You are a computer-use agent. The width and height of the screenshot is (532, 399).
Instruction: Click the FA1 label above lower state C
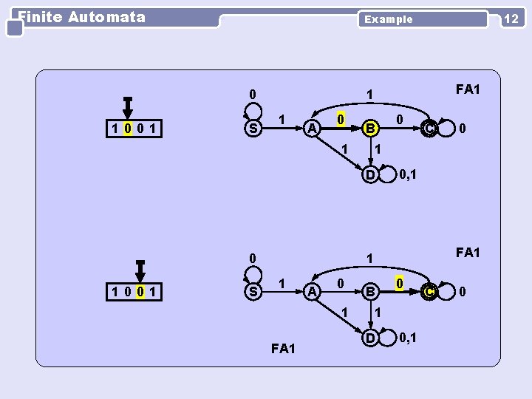[x=468, y=253]
